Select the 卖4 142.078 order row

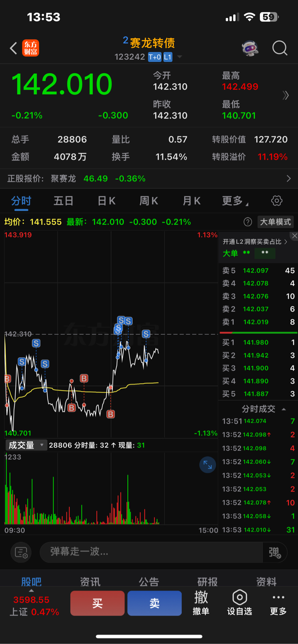point(258,283)
